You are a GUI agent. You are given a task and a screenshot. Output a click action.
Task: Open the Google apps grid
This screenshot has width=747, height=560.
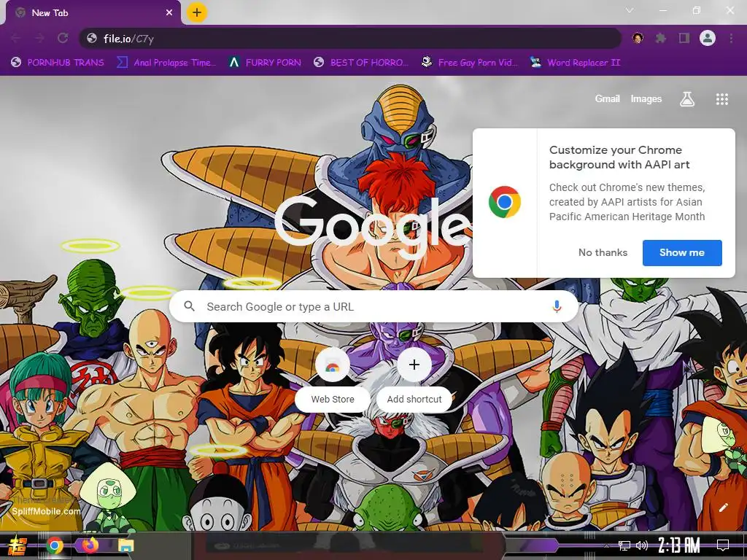pyautogui.click(x=721, y=99)
